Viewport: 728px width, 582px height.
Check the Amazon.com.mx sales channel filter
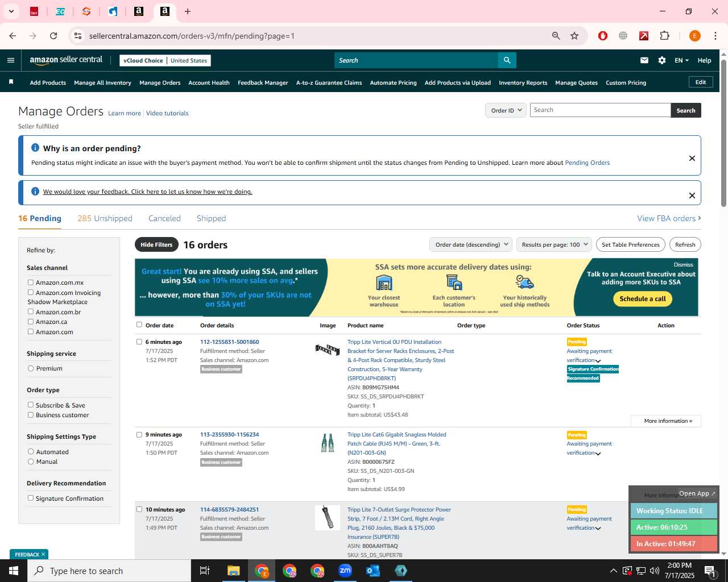31,282
